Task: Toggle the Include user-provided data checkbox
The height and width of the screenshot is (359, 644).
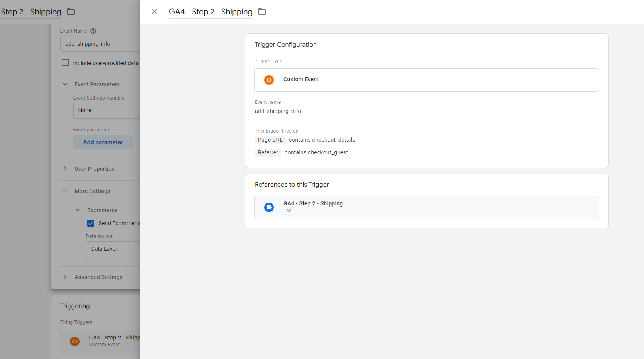Action: tap(65, 63)
